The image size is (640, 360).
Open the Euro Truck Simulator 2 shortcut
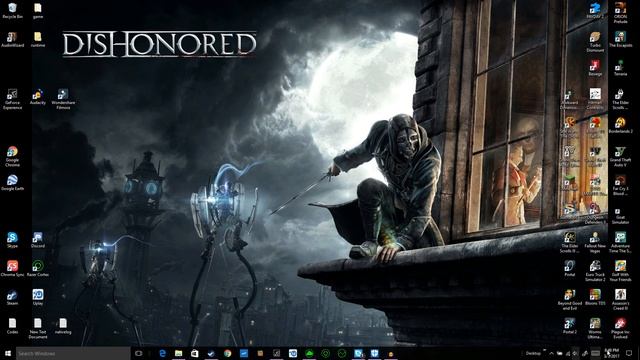pyautogui.click(x=595, y=271)
